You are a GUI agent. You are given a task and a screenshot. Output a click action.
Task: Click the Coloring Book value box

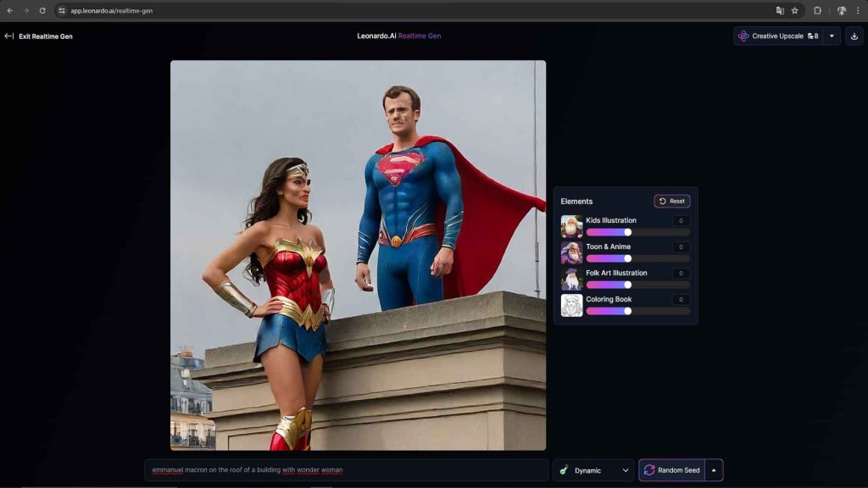point(681,299)
